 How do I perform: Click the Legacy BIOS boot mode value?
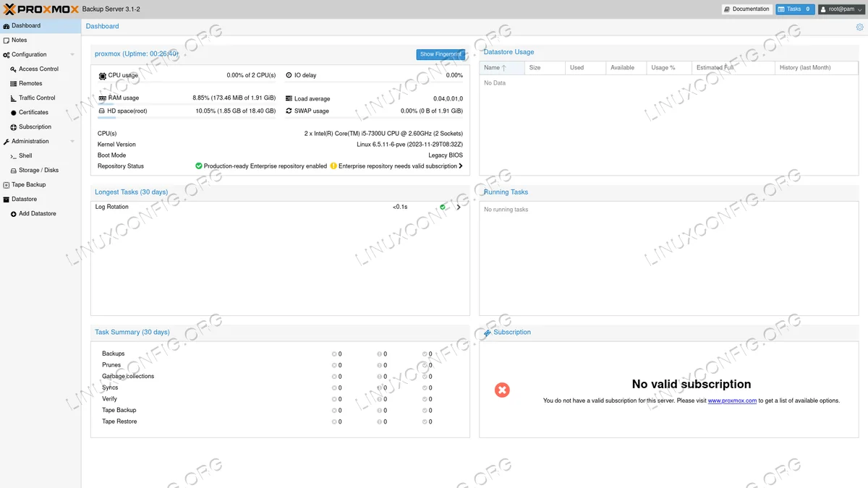click(x=446, y=155)
